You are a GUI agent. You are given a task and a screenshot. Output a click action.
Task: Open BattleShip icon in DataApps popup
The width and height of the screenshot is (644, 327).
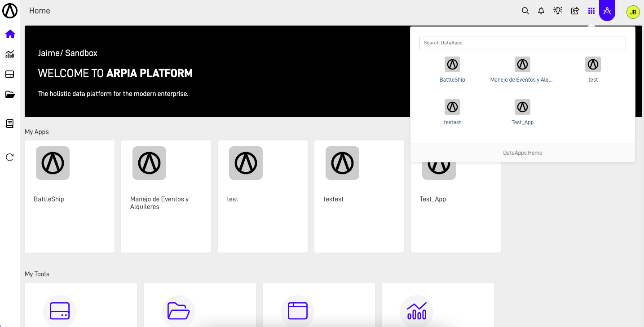pyautogui.click(x=452, y=64)
